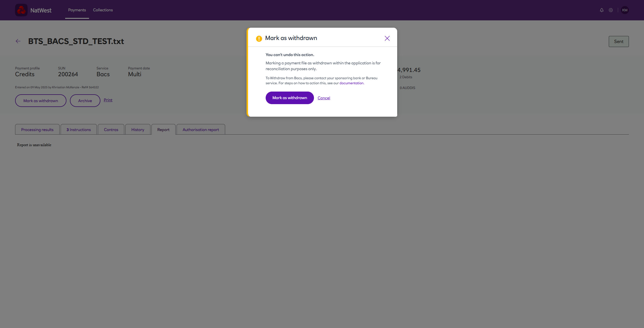
Task: Select the Authorisation report tab
Action: pos(201,130)
